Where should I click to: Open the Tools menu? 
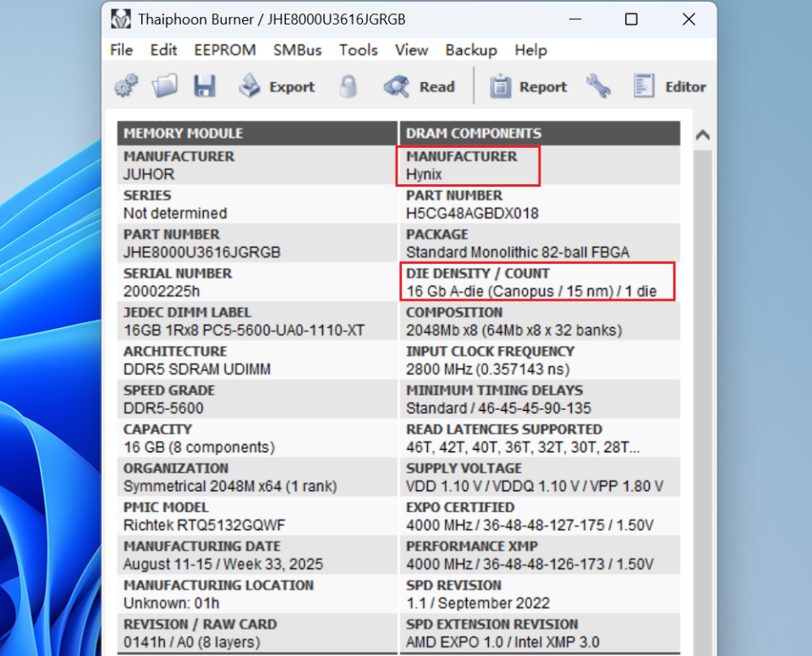[x=359, y=50]
